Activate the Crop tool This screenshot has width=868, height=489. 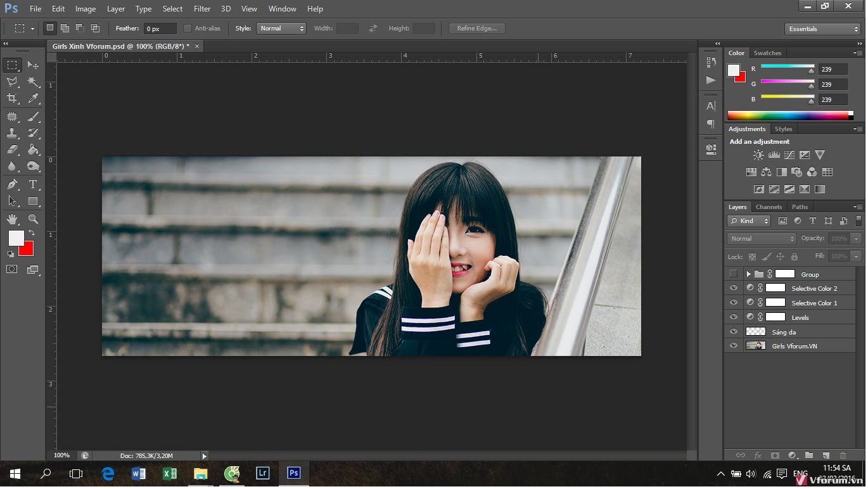tap(12, 98)
